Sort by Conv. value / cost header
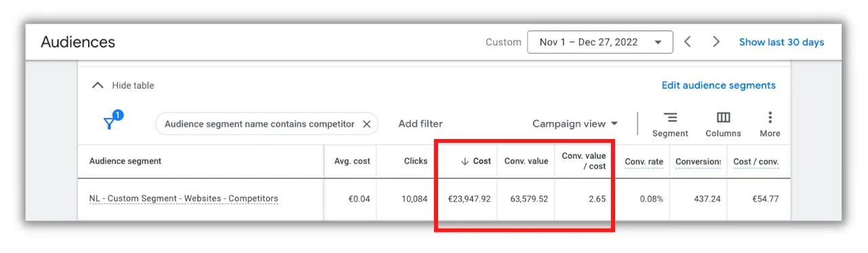 [584, 161]
